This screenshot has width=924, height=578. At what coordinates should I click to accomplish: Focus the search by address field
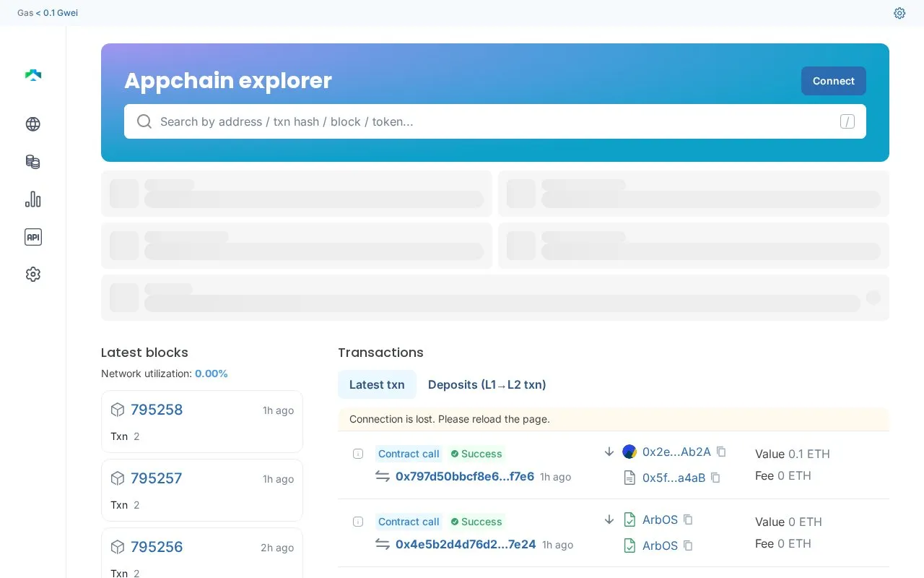coord(495,121)
